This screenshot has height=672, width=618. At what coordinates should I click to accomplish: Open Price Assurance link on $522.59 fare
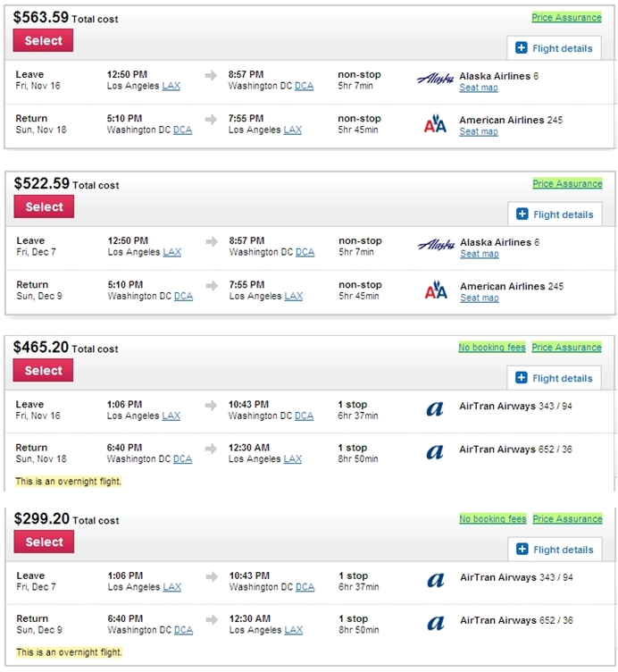[567, 183]
